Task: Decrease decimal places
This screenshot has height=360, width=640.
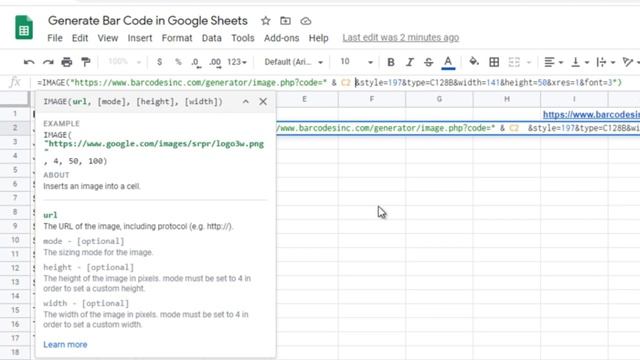Action: [196, 62]
